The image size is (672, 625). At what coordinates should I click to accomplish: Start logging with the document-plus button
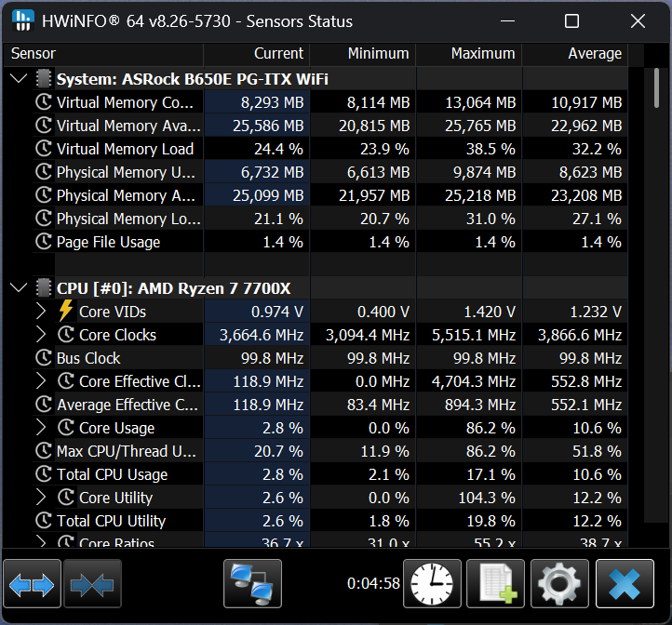click(x=495, y=583)
